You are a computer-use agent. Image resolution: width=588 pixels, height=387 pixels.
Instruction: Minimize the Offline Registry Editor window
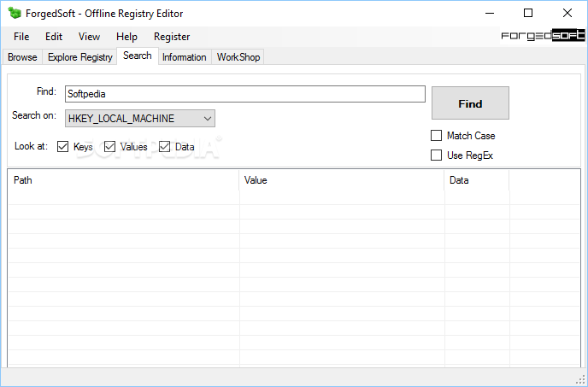pos(490,13)
